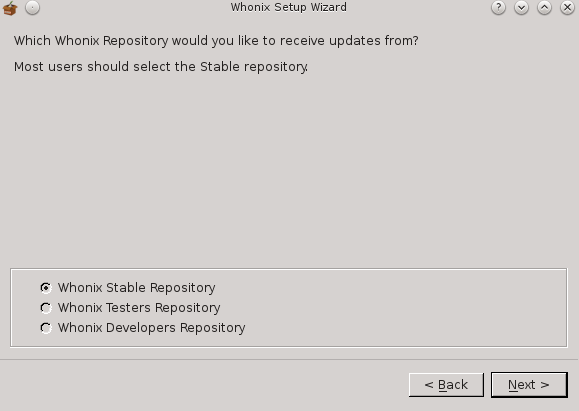Close the Whonix Setup Wizard window
Viewport: 579px width, 411px height.
(567, 7)
